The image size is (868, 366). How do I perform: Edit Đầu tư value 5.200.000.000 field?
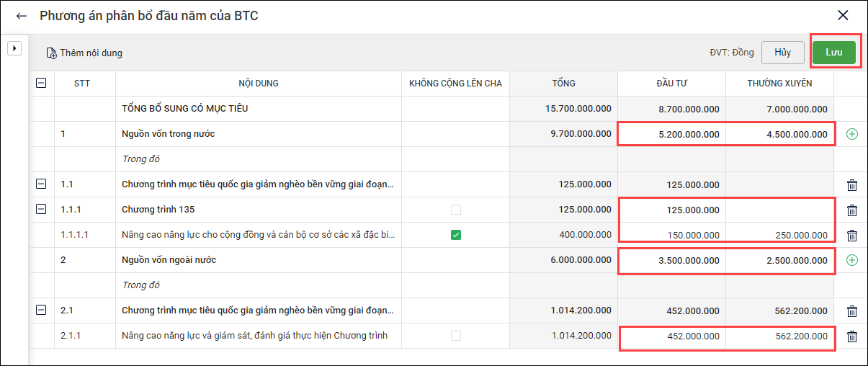[671, 134]
